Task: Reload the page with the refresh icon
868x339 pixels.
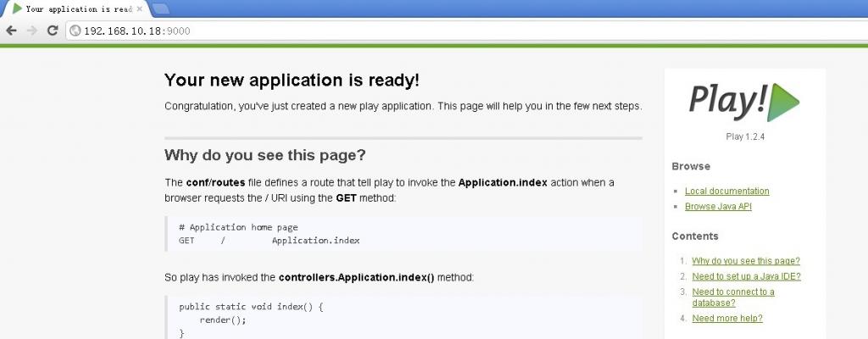Action: coord(53,31)
